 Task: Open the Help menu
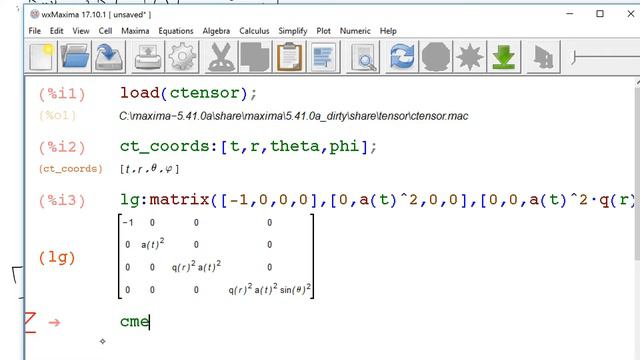pos(388,31)
